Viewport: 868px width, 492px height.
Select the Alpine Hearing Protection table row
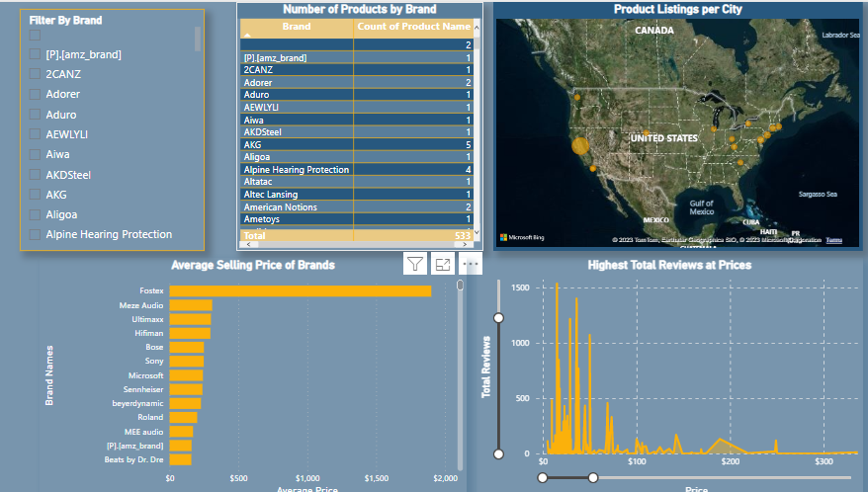click(x=297, y=170)
